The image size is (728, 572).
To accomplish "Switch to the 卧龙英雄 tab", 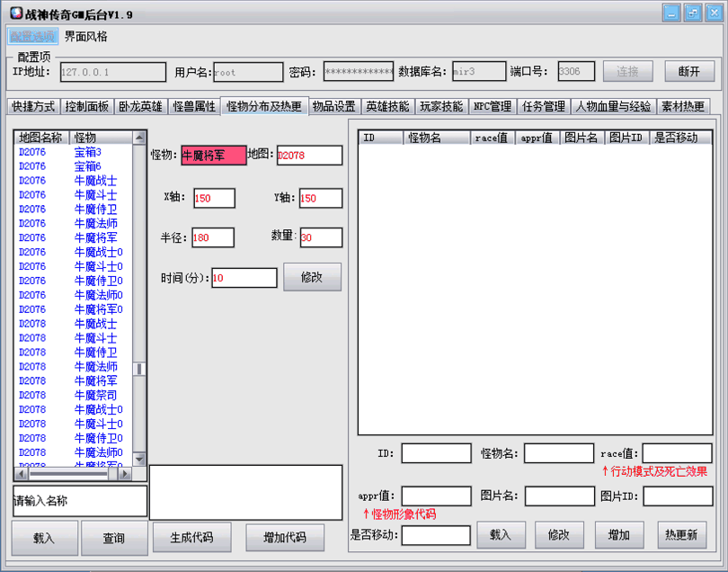I will [x=140, y=106].
